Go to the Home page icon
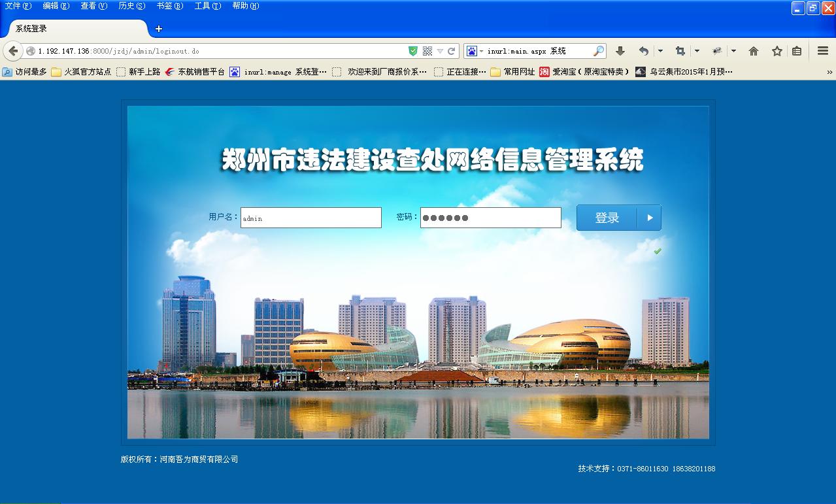Image resolution: width=836 pixels, height=504 pixels. tap(754, 51)
